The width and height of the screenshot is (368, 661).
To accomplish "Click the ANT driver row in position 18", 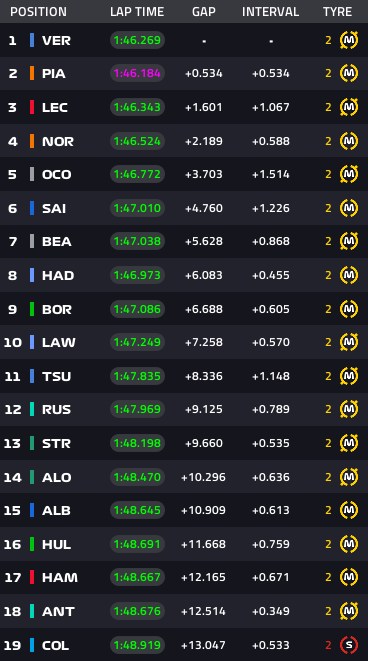I will pos(184,611).
